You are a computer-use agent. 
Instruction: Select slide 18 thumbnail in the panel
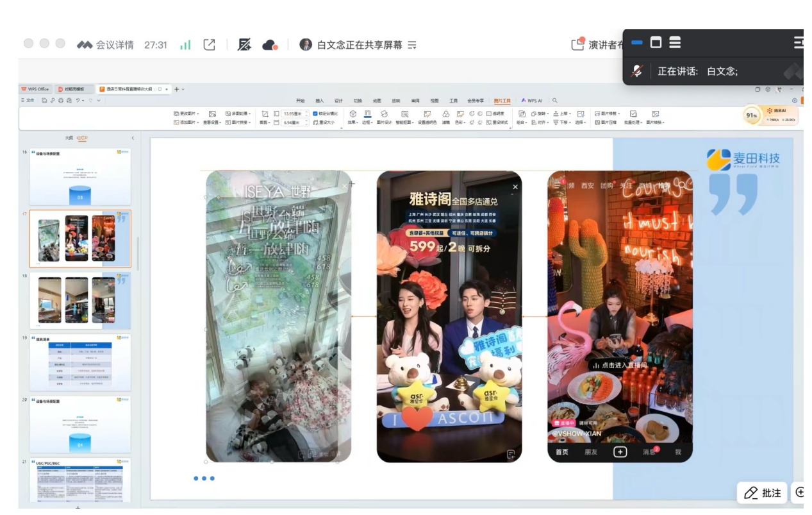coord(79,300)
